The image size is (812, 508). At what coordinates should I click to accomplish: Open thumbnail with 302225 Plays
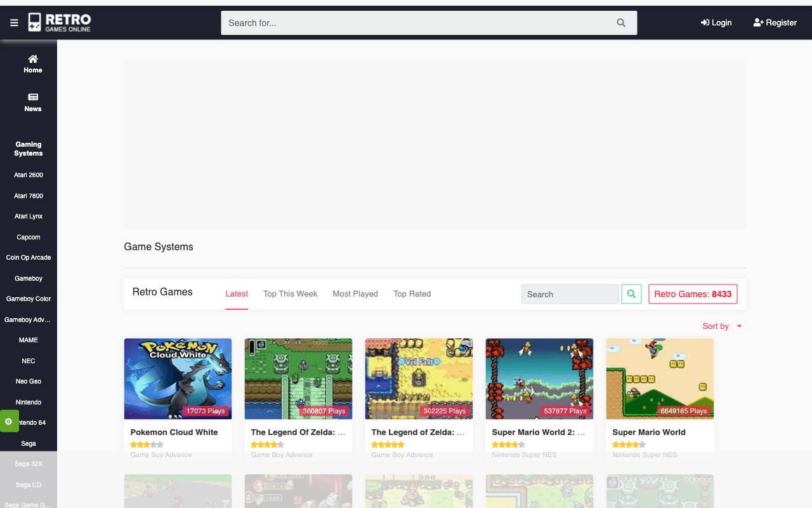pos(419,378)
